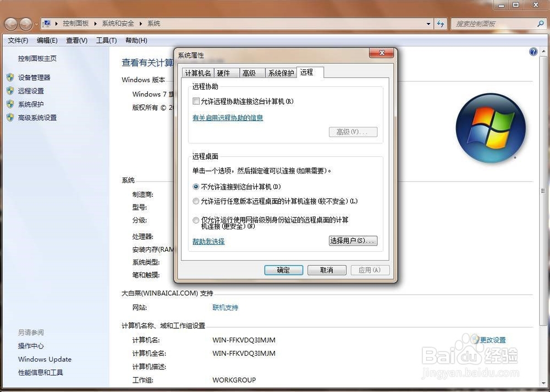This screenshot has width=550, height=392.
Task: Open the 帮助(H) menu
Action: [136, 40]
